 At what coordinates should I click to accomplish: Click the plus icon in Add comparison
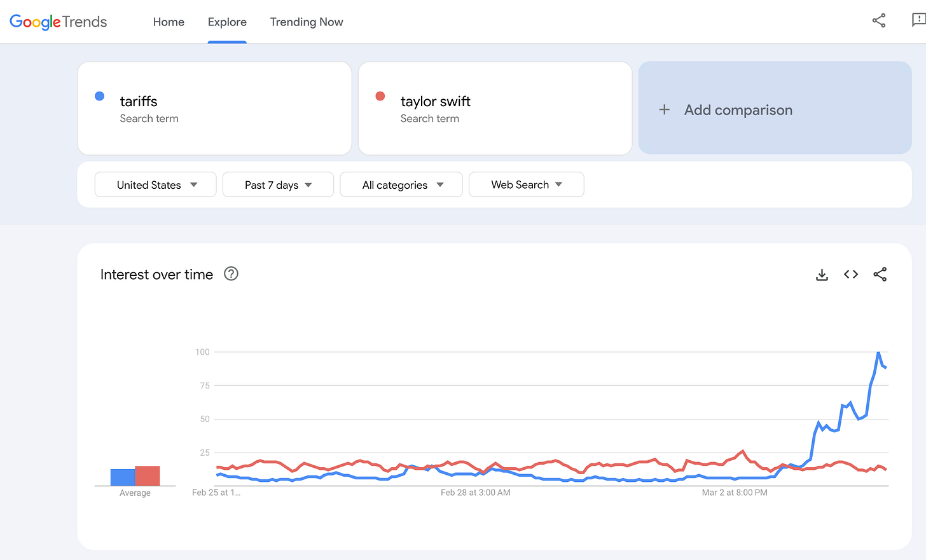[x=665, y=109]
